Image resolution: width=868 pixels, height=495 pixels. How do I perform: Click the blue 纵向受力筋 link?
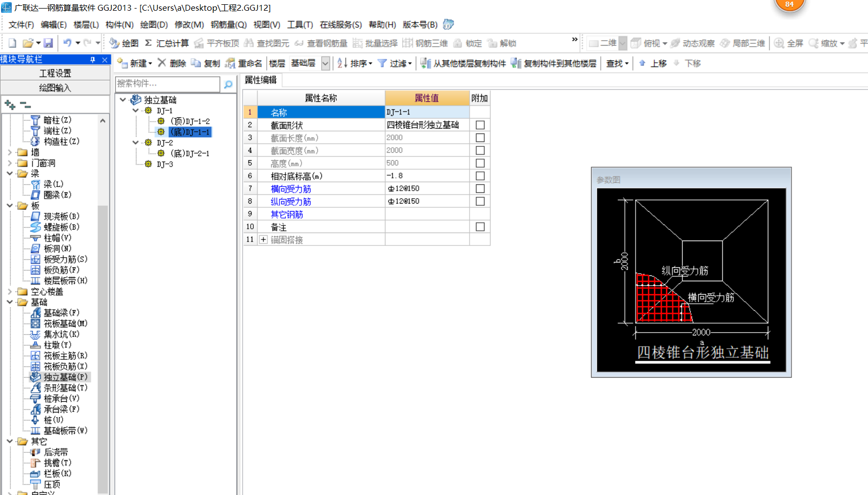[291, 201]
